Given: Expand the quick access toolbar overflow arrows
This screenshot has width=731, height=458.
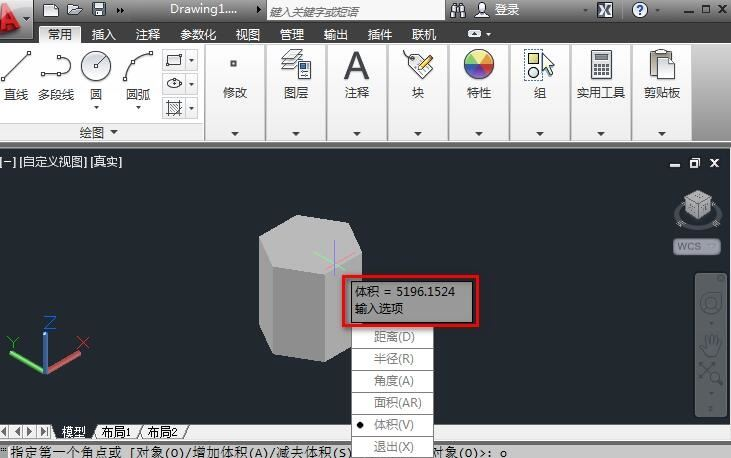Looking at the screenshot, I should pyautogui.click(x=120, y=10).
